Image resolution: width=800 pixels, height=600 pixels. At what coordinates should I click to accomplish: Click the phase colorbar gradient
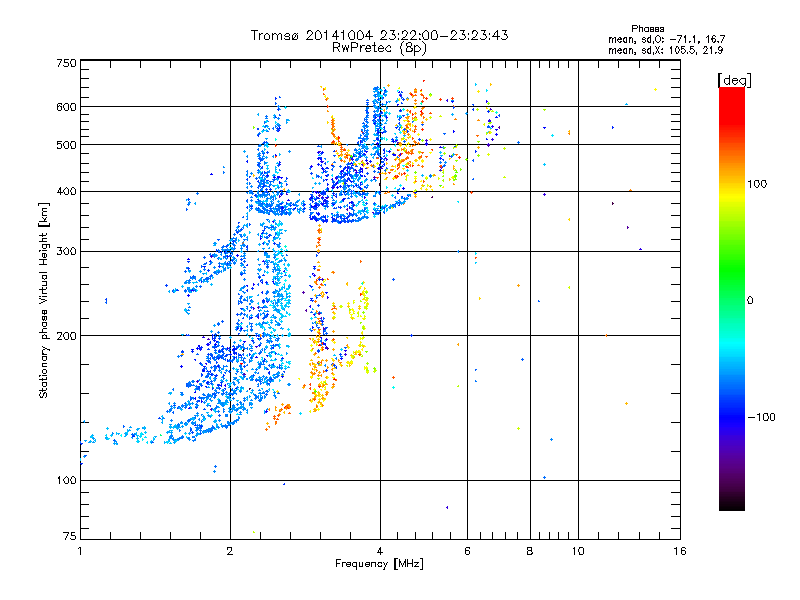coord(732,298)
